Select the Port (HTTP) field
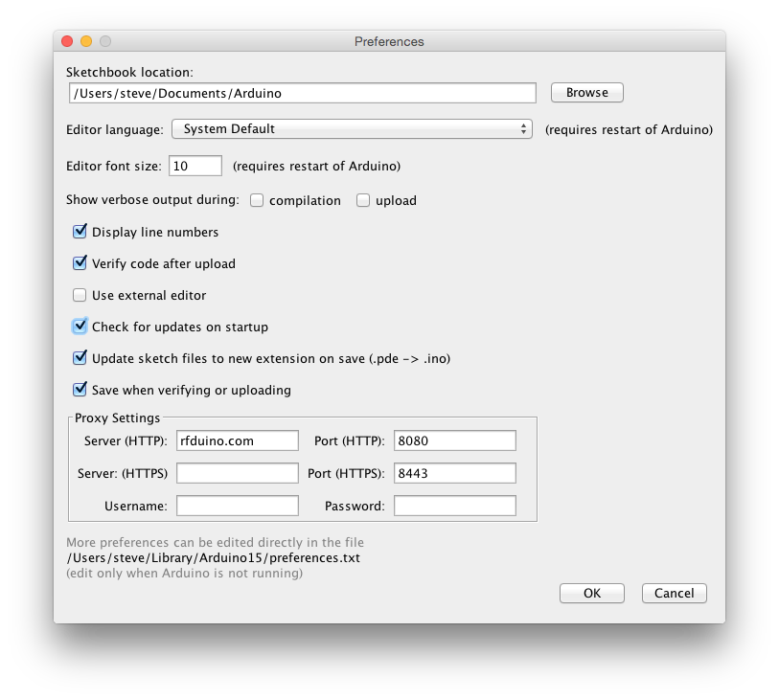The height and width of the screenshot is (700, 779). click(454, 440)
